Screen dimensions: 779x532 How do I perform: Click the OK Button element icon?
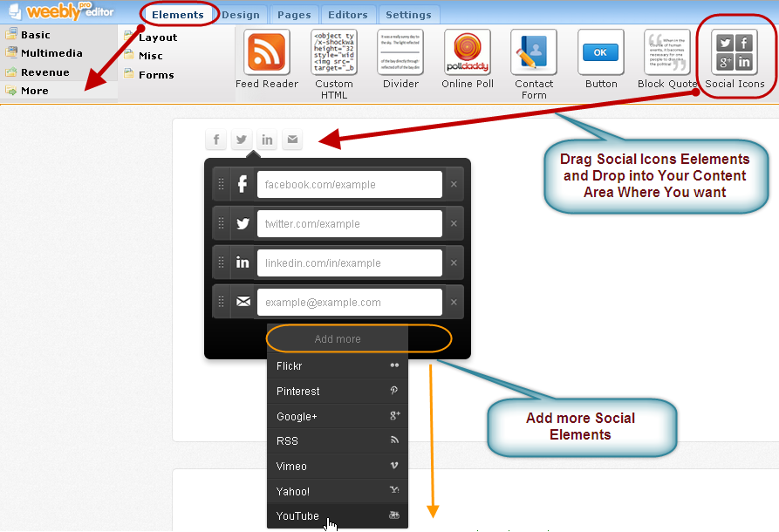click(x=601, y=52)
